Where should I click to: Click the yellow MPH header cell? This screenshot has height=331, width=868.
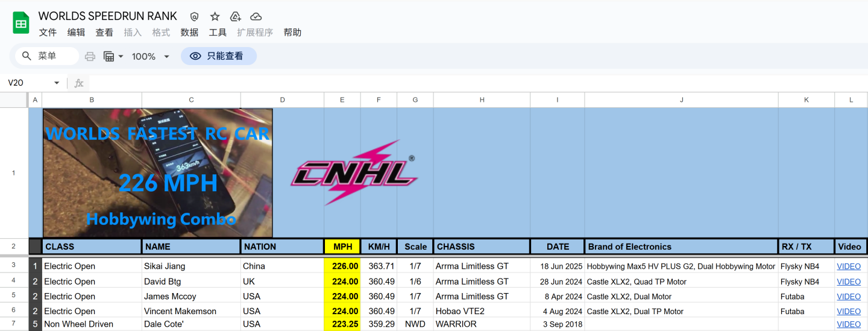click(342, 247)
